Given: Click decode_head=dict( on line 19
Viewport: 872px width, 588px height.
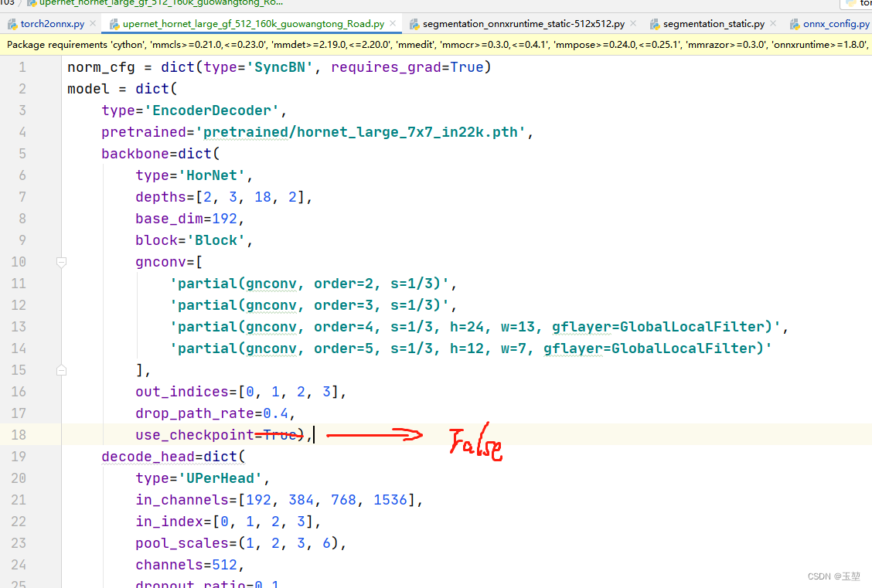Looking at the screenshot, I should pyautogui.click(x=173, y=457).
